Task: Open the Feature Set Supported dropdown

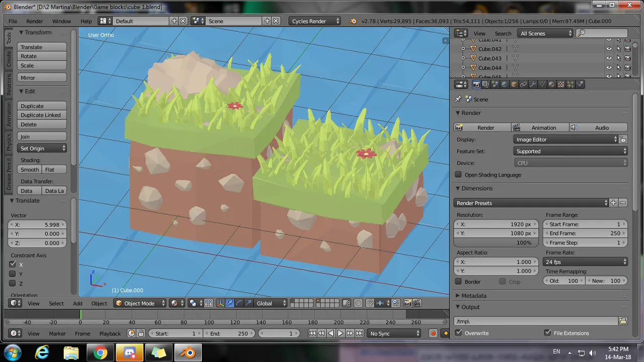Action: (571, 151)
